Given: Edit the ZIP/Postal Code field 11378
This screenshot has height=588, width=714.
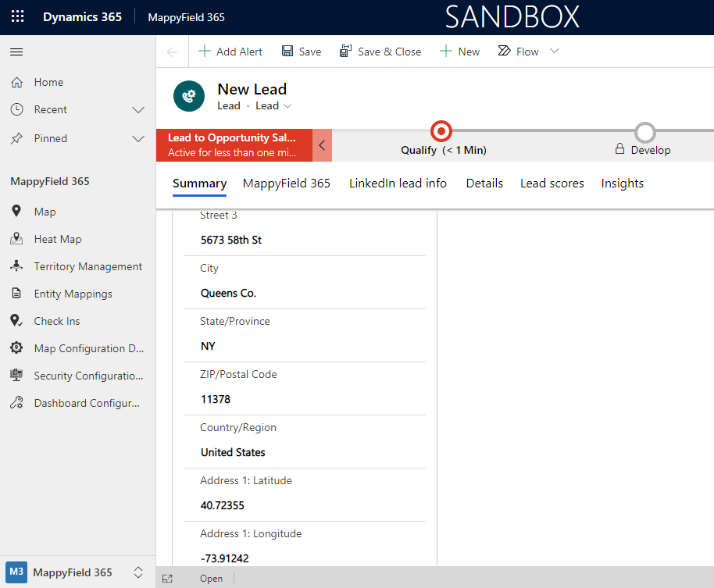Looking at the screenshot, I should pyautogui.click(x=304, y=399).
